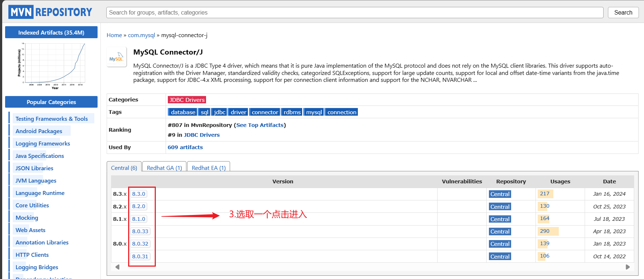Click the Vulnerabilities column header
The width and height of the screenshot is (644, 279).
(x=462, y=182)
